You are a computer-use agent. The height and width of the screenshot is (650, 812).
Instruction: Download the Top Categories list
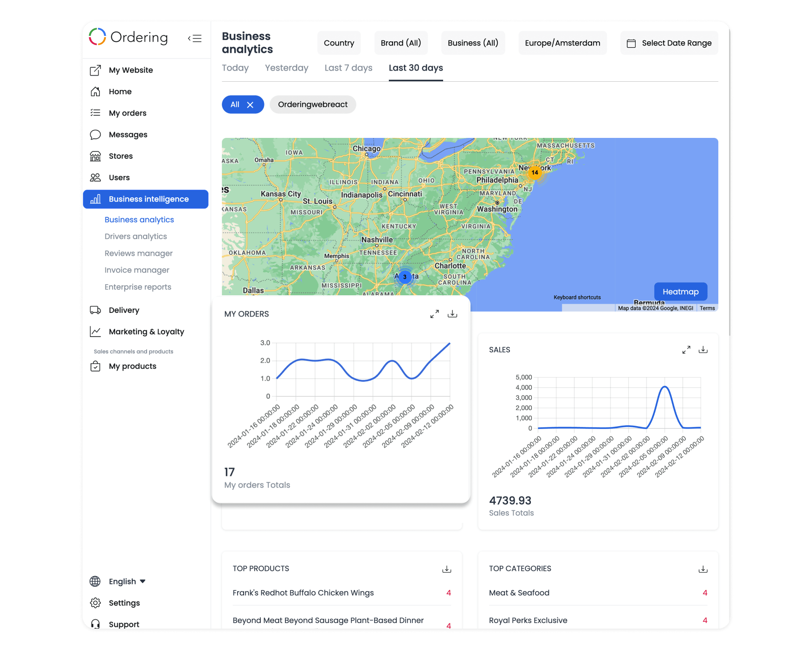point(703,569)
